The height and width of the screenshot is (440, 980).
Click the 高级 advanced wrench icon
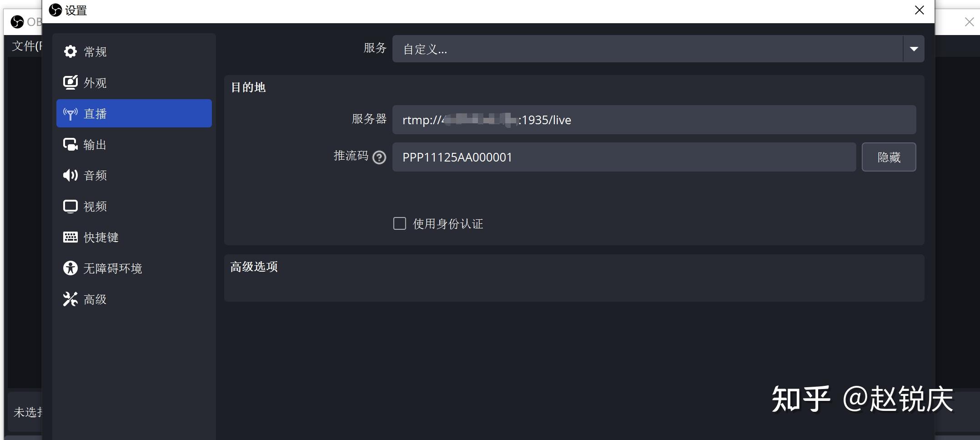click(70, 299)
